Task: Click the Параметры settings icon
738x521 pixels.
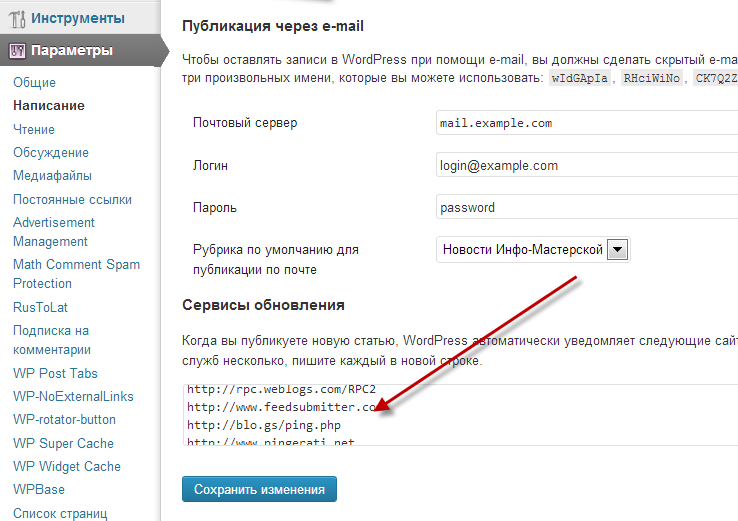Action: click(17, 50)
